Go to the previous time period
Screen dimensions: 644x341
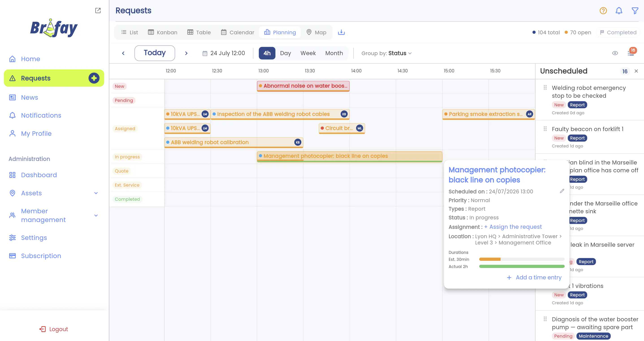[x=123, y=53]
